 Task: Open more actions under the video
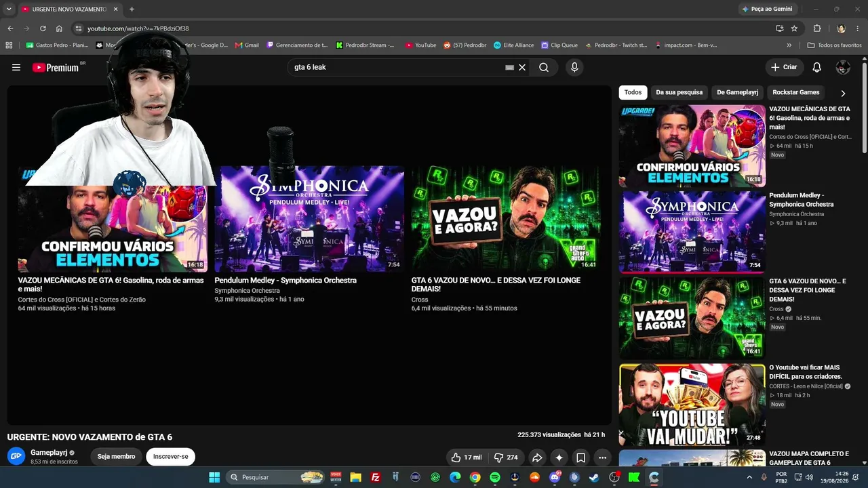[x=603, y=457]
